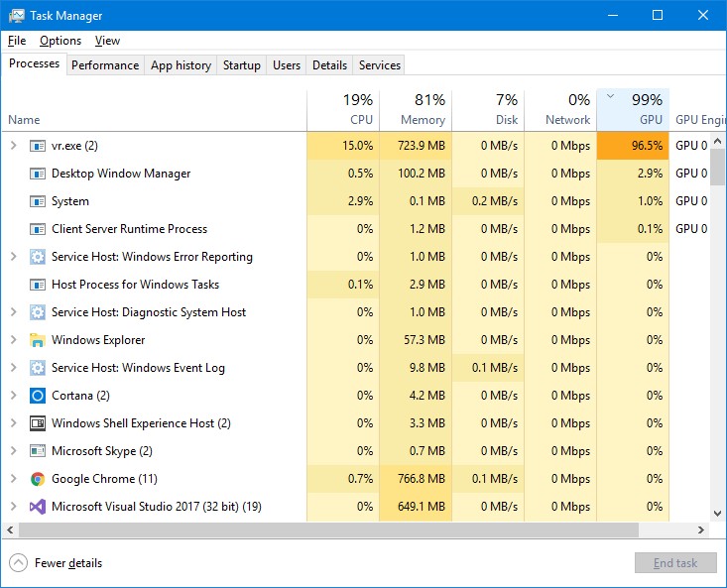Click the Cortana circle icon
Image resolution: width=727 pixels, height=588 pixels.
(x=38, y=396)
